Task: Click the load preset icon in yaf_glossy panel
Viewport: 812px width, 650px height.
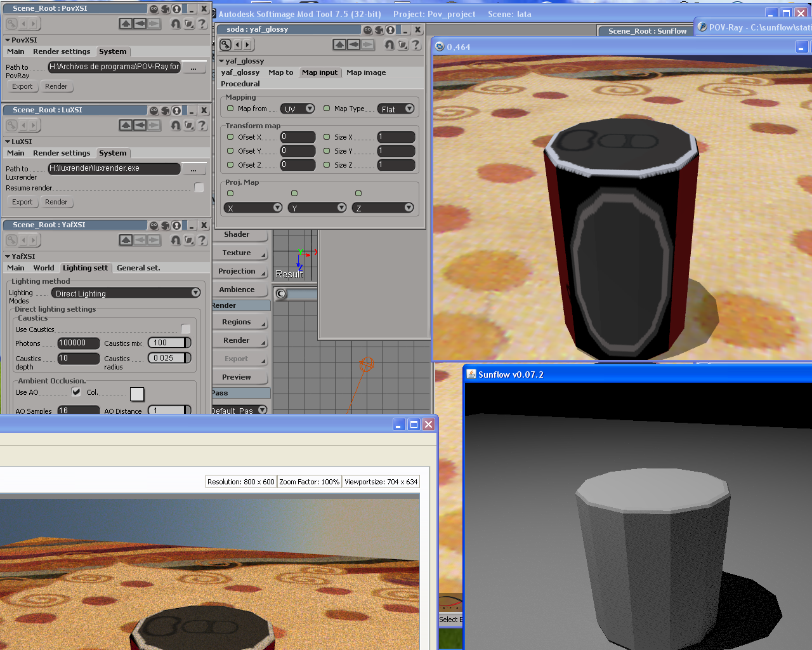Action: tap(403, 44)
